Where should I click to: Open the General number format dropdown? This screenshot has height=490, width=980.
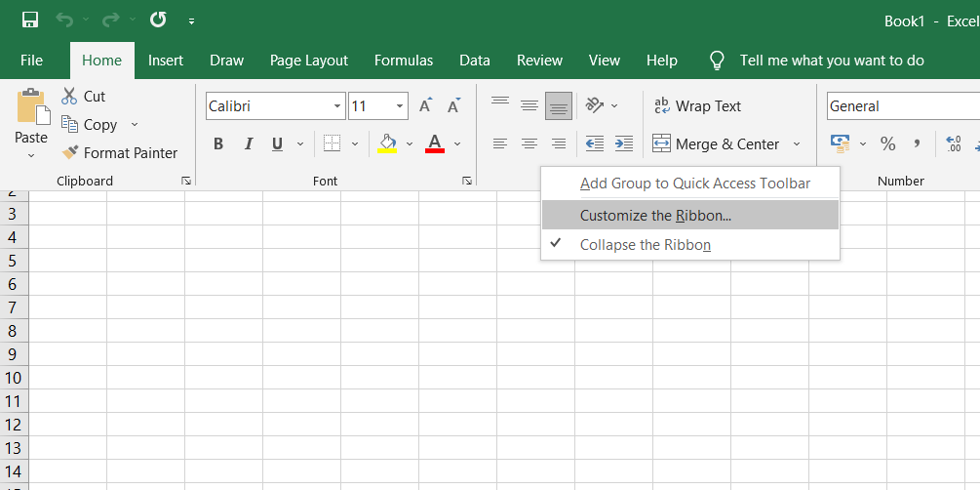902,106
